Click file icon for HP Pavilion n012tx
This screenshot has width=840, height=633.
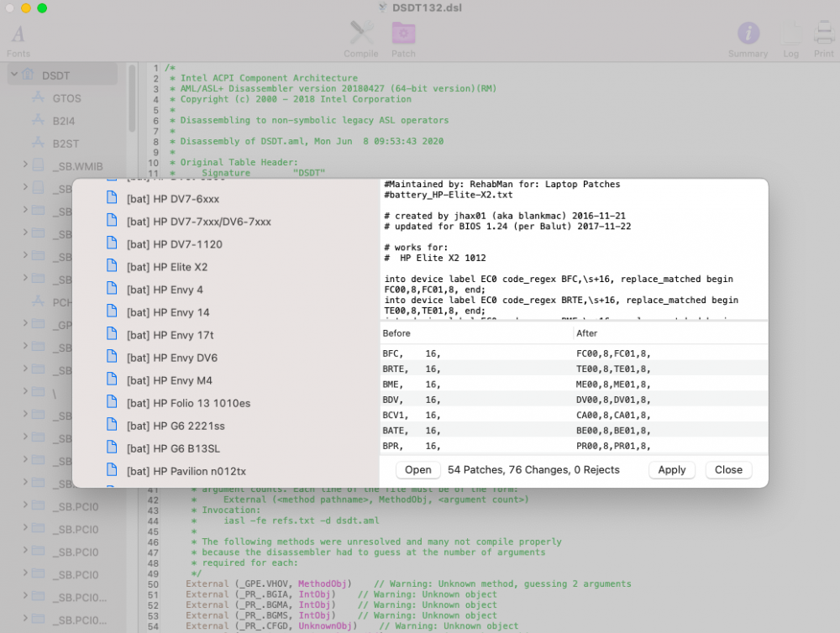[112, 470]
